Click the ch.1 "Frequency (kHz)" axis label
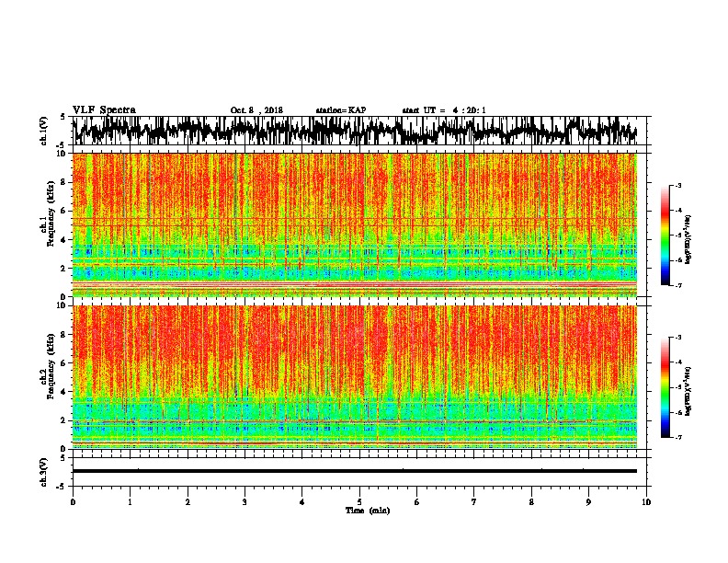728x563 pixels. tap(51, 213)
